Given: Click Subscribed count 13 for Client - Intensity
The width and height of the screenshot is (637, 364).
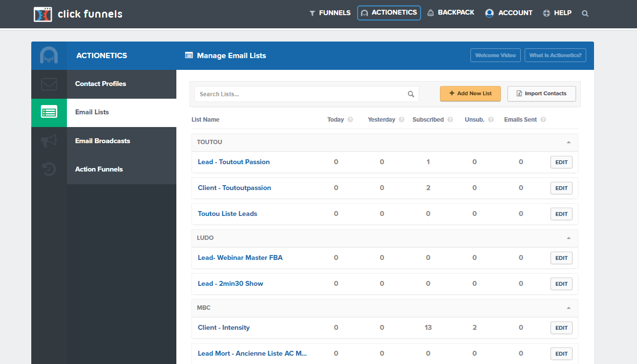Looking at the screenshot, I should (x=428, y=328).
